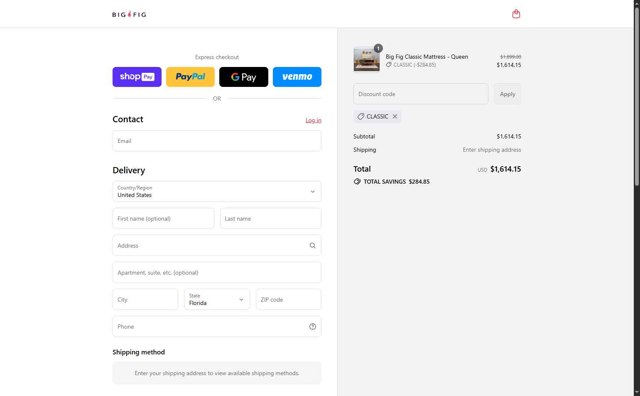Viewport: 640px width, 396px height.
Task: Click the Enter shipping address text
Action: coord(491,150)
